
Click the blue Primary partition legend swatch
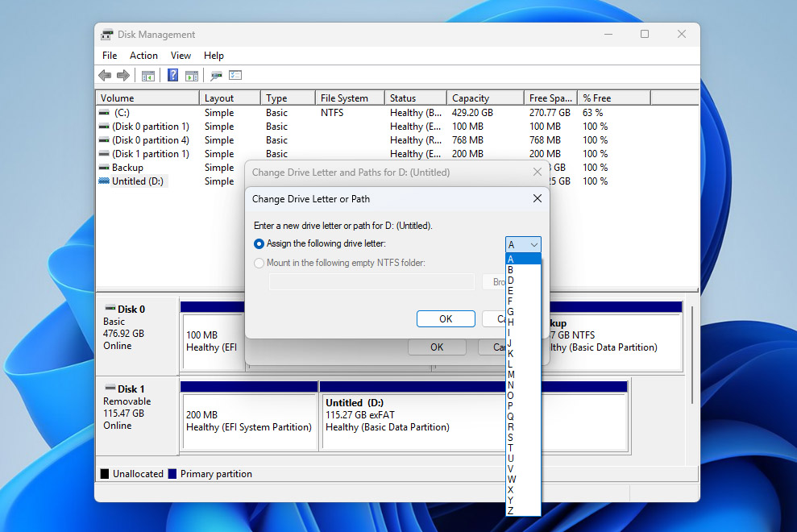coord(172,474)
